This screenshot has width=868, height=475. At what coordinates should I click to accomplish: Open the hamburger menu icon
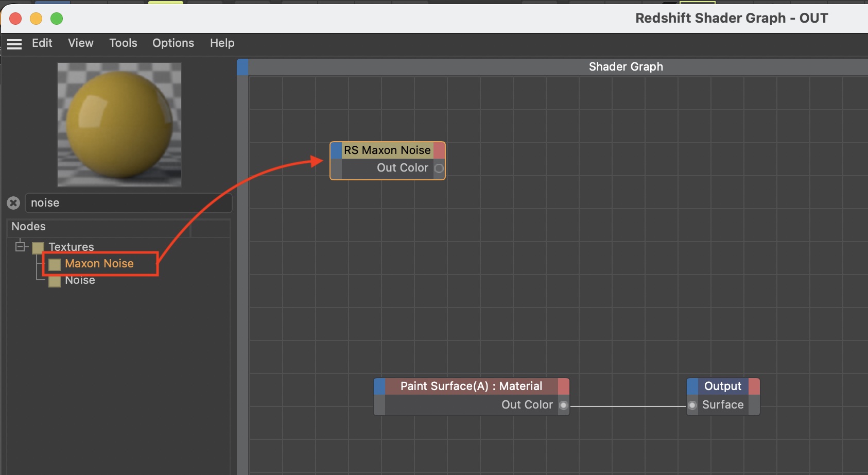pyautogui.click(x=14, y=44)
